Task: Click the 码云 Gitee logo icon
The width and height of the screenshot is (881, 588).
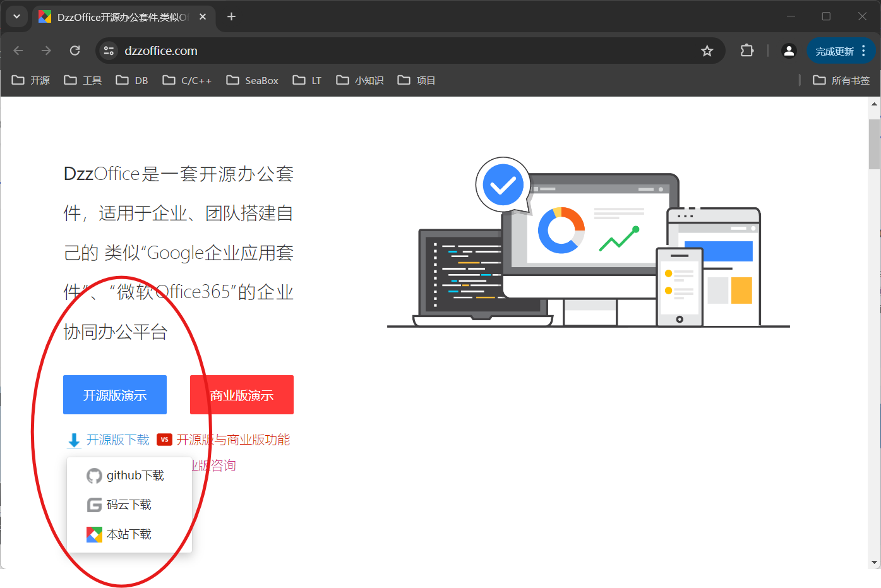Action: (x=94, y=505)
